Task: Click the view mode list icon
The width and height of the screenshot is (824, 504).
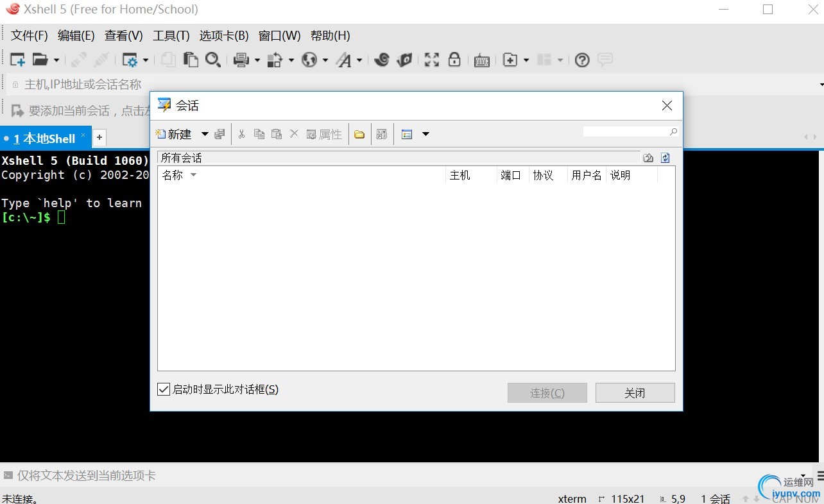Action: pos(406,134)
